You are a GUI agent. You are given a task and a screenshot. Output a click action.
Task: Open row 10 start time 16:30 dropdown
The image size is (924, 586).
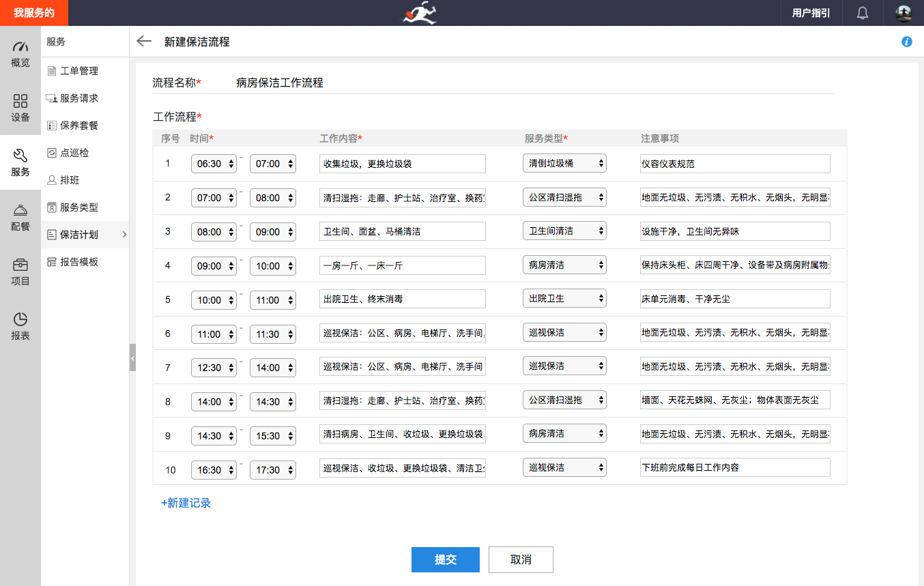(214, 470)
